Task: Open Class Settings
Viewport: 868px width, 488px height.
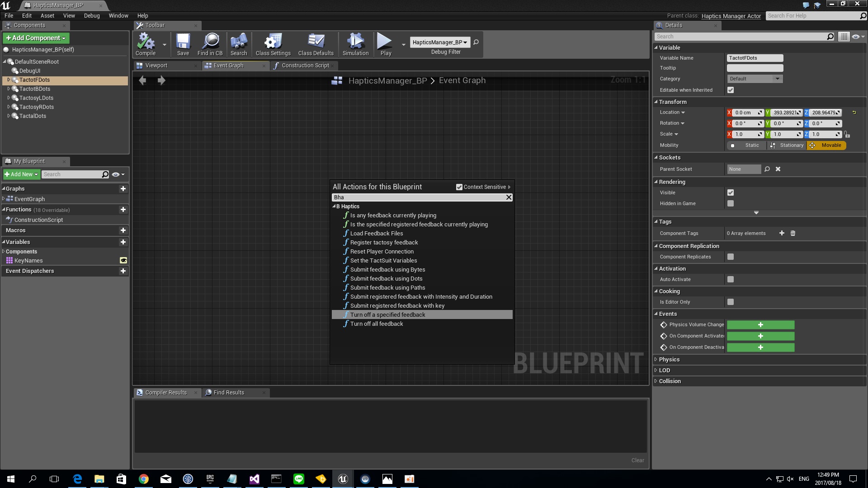Action: click(272, 43)
